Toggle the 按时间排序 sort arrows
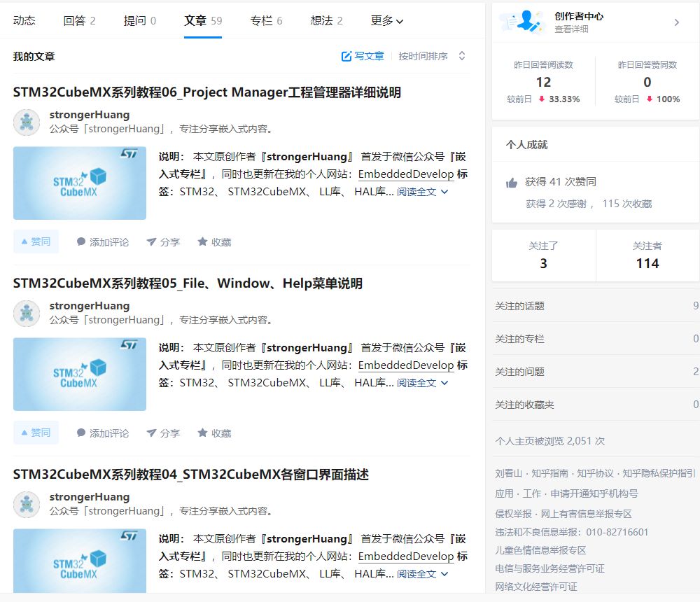 (462, 56)
